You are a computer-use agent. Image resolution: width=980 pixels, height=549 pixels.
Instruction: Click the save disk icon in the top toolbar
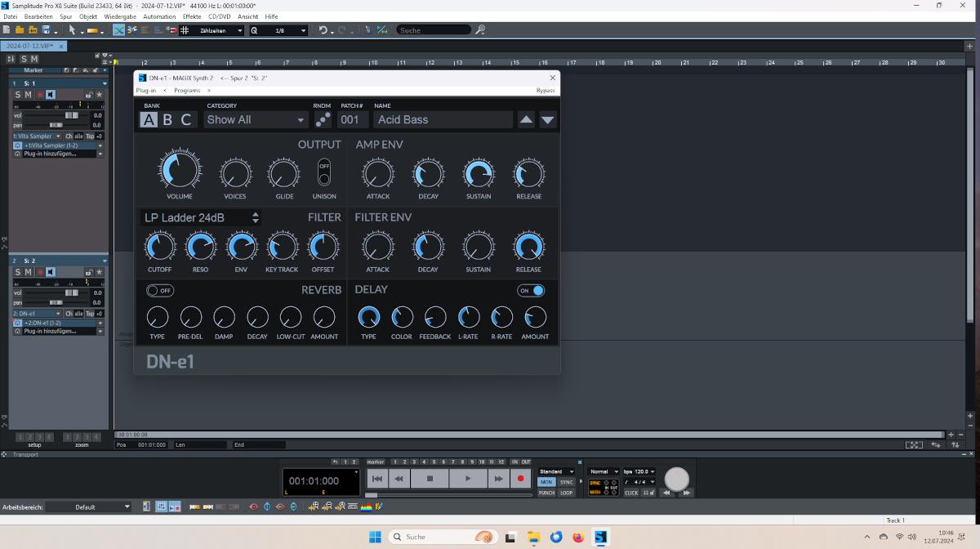click(x=47, y=30)
